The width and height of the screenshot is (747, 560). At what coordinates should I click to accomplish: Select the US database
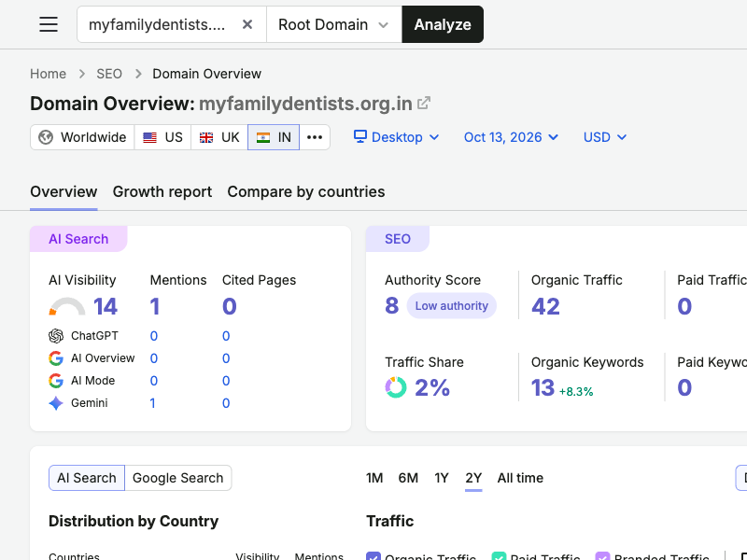tap(162, 137)
